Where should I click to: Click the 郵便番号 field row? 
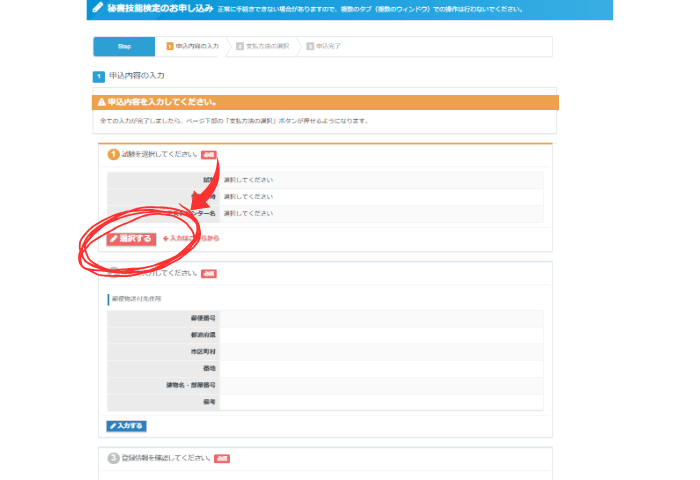pyautogui.click(x=380, y=318)
